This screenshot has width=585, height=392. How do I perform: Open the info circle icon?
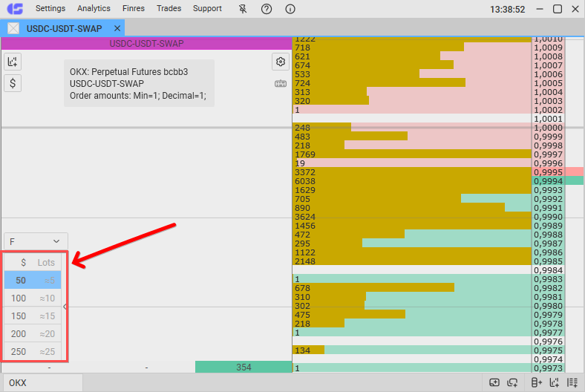(290, 9)
